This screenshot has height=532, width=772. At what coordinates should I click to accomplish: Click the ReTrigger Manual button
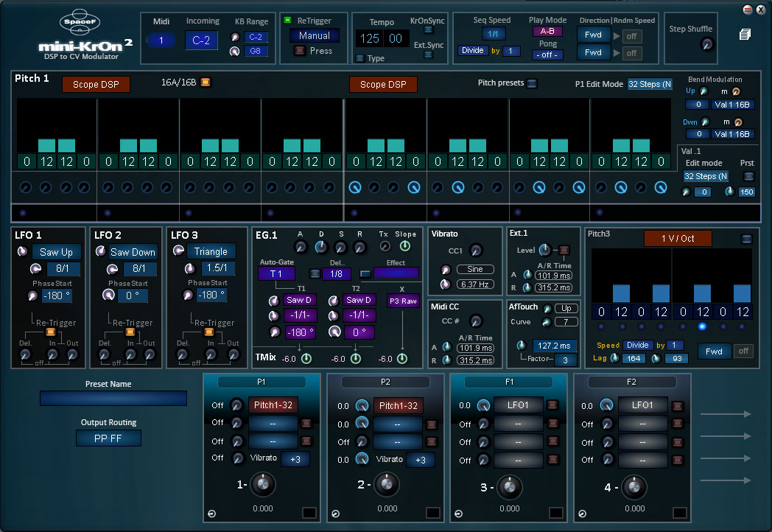[x=314, y=35]
